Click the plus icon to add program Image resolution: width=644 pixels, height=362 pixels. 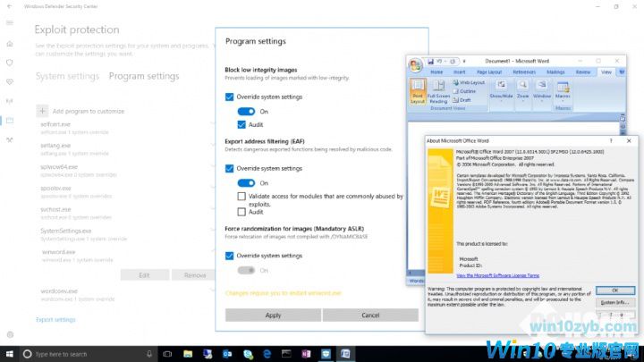pos(41,110)
